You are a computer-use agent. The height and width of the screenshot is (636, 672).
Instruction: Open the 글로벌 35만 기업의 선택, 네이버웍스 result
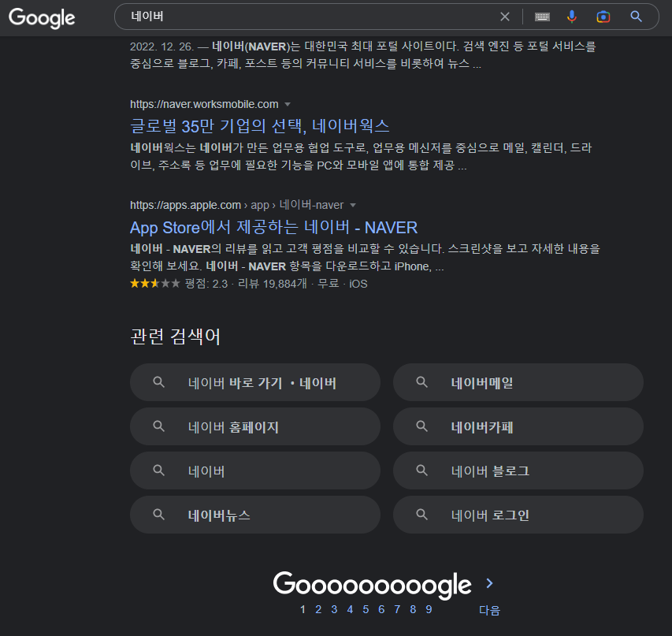point(260,126)
